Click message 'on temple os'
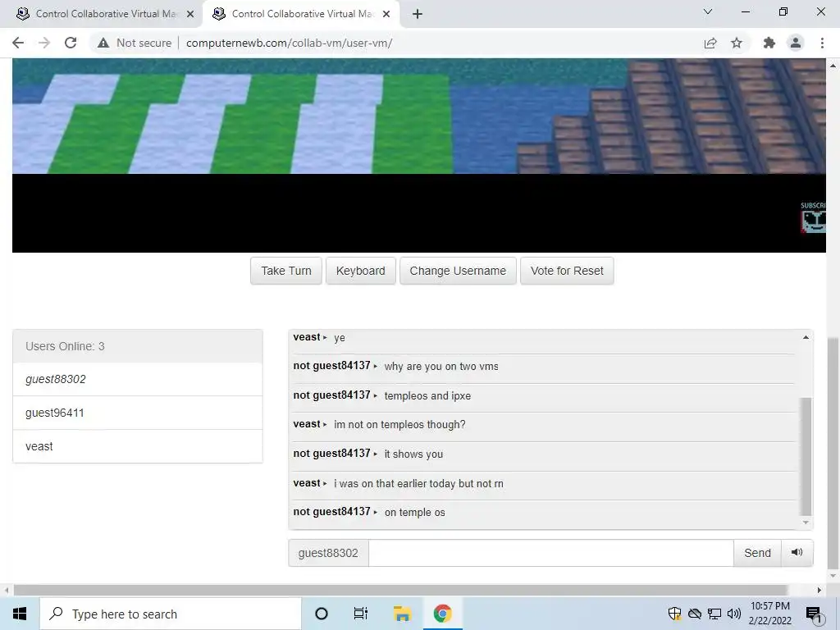 coord(414,513)
